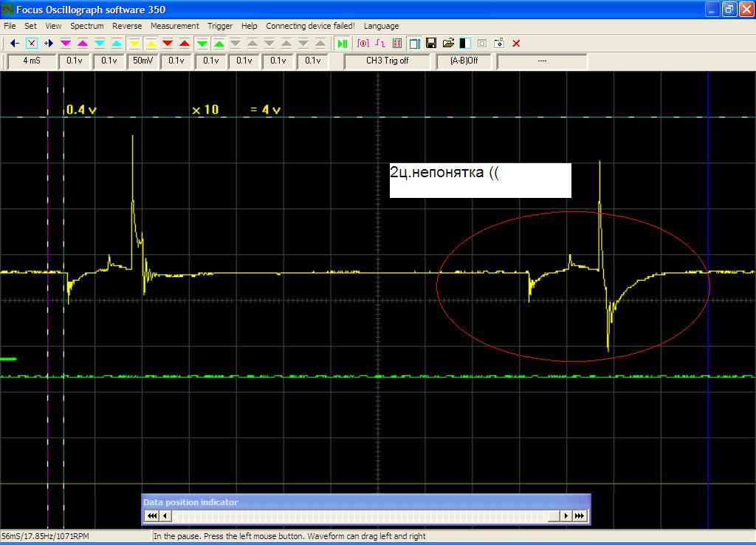This screenshot has height=545, width=756.
Task: Click the crossed X icon in cyan box
Action: [x=31, y=44]
